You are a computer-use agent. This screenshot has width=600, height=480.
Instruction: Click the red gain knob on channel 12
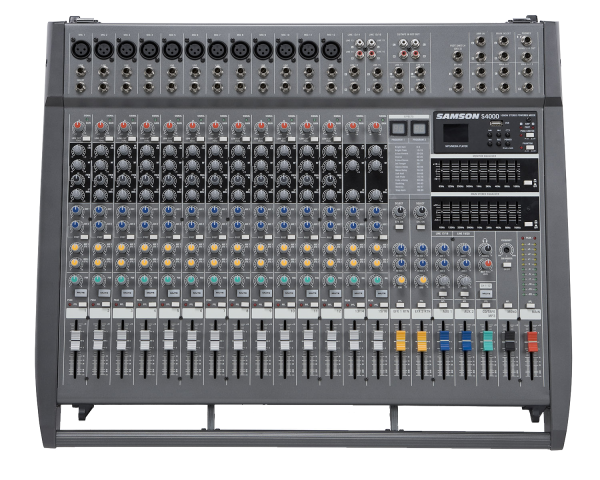click(x=329, y=126)
